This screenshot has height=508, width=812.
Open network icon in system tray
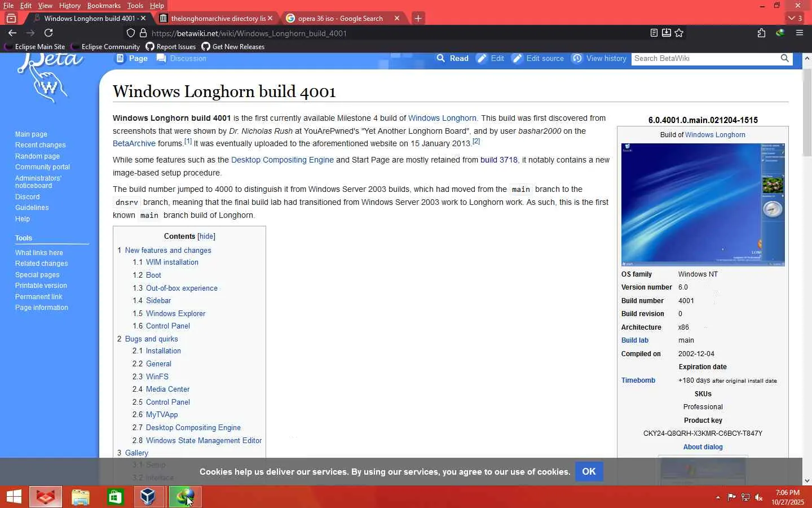[x=745, y=497]
